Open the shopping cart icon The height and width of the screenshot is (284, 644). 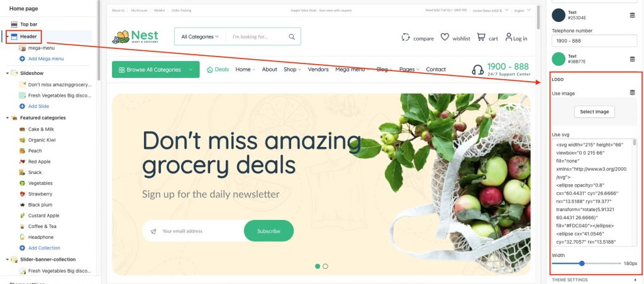tap(481, 37)
